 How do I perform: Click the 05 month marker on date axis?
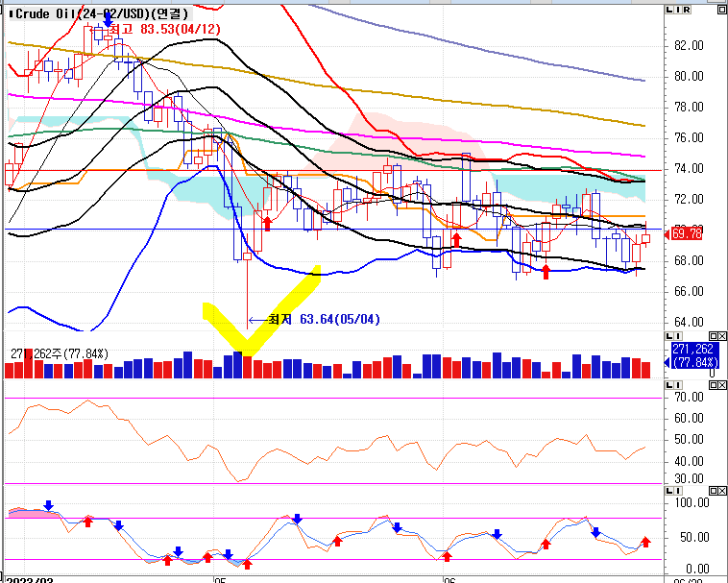pos(220,580)
